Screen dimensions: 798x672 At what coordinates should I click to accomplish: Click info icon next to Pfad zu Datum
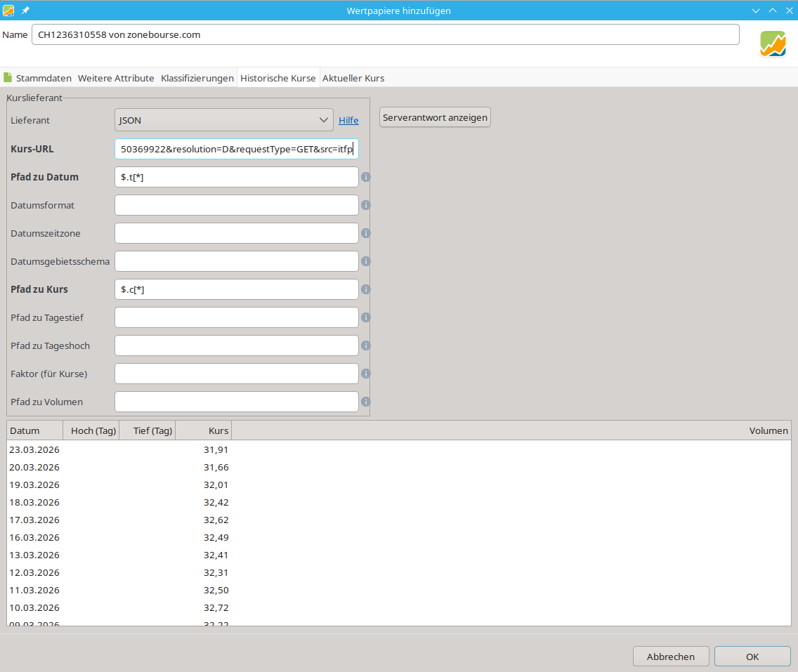[365, 177]
